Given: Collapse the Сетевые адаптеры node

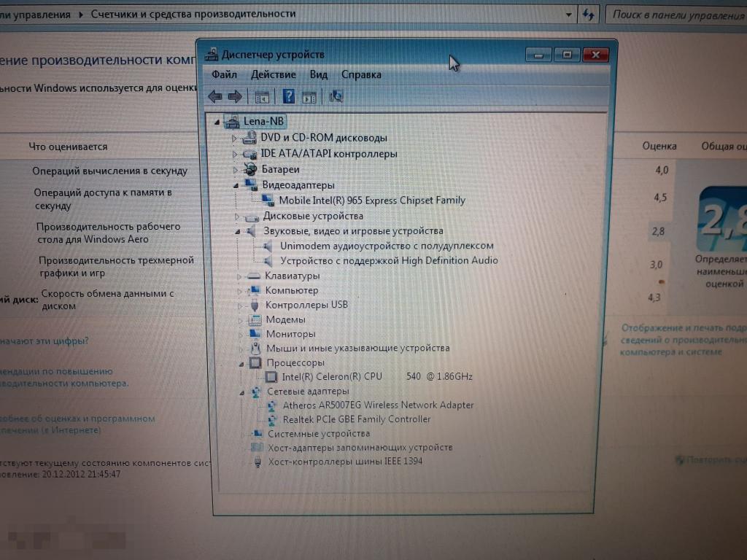Looking at the screenshot, I should coord(242,393).
